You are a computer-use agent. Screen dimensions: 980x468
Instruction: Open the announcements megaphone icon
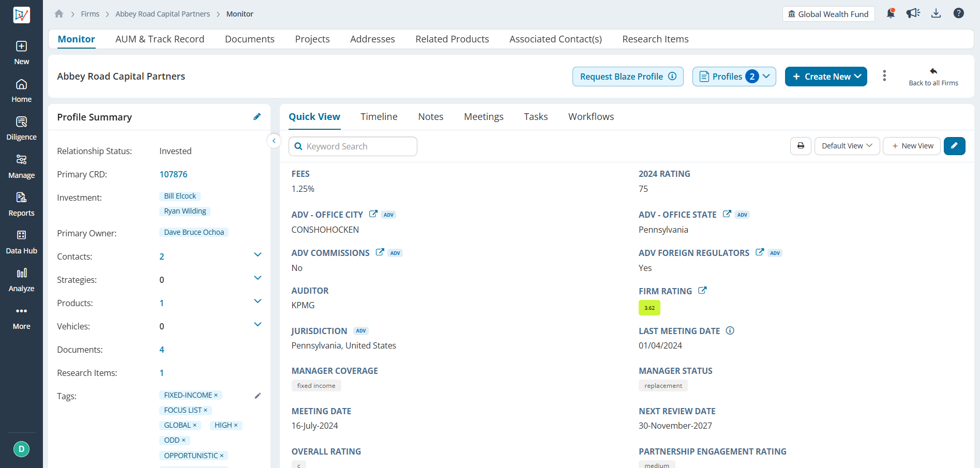(x=913, y=13)
